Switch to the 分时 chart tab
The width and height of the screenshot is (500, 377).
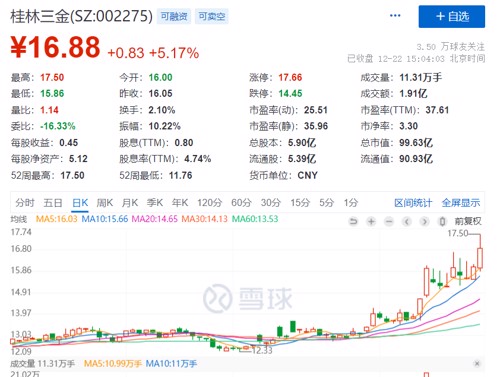[x=25, y=203]
